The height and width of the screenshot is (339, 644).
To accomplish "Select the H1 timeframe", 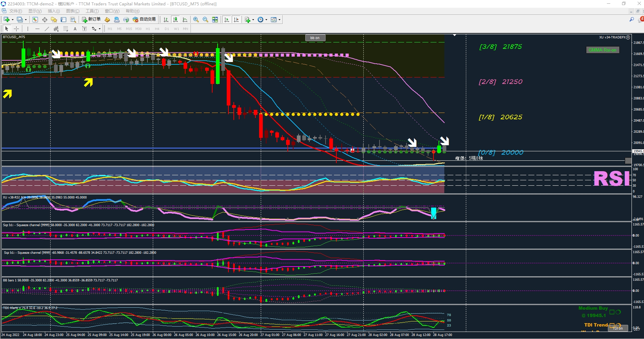I will coord(148,29).
